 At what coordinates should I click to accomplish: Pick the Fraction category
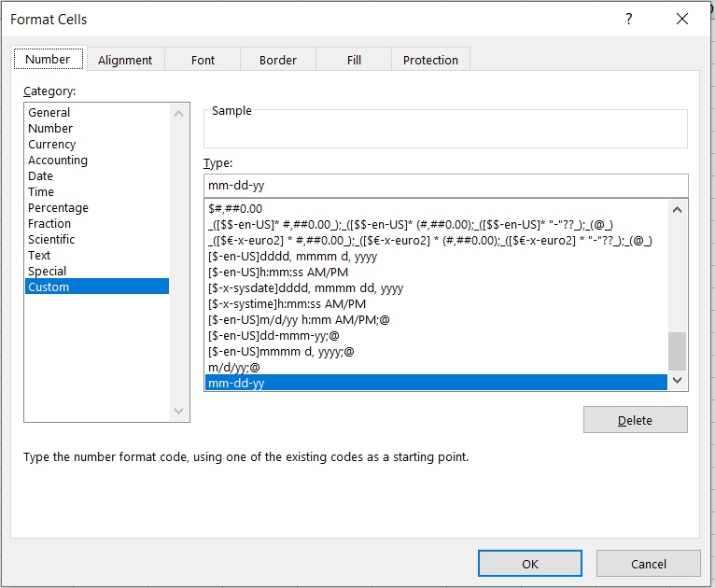(97, 223)
